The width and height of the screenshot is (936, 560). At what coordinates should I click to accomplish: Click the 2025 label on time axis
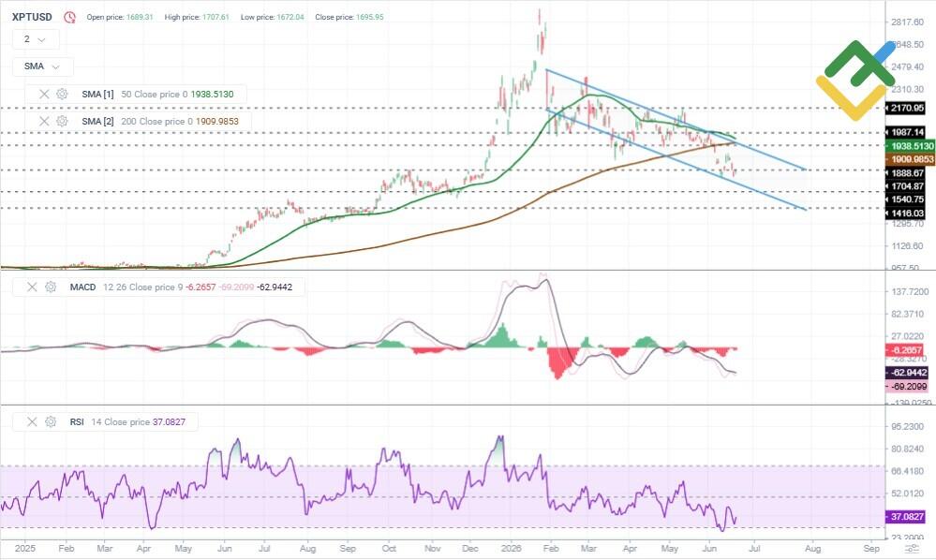[24, 548]
